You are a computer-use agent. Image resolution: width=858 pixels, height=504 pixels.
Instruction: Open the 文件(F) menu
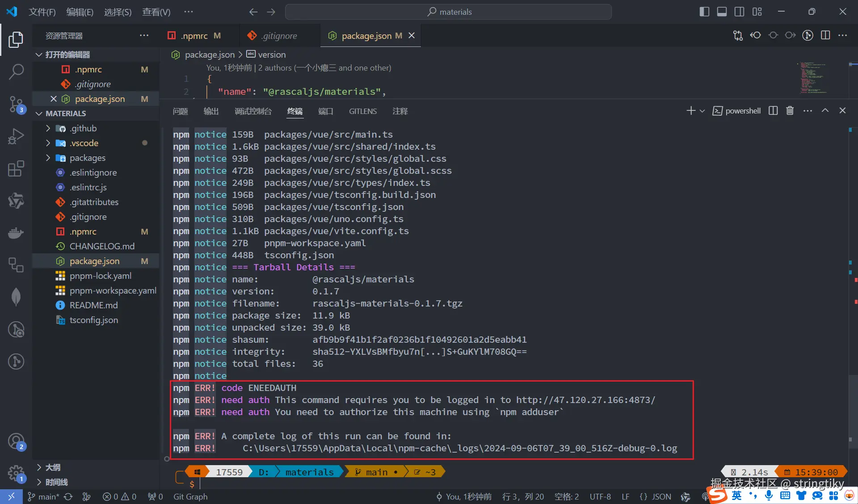[x=42, y=12]
